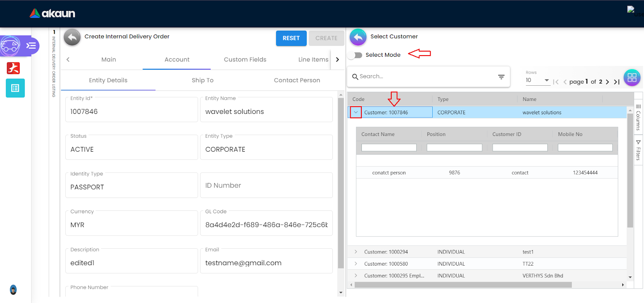The width and height of the screenshot is (644, 303).
Task: Click the blue back arrow beside Select Customer
Action: [358, 37]
